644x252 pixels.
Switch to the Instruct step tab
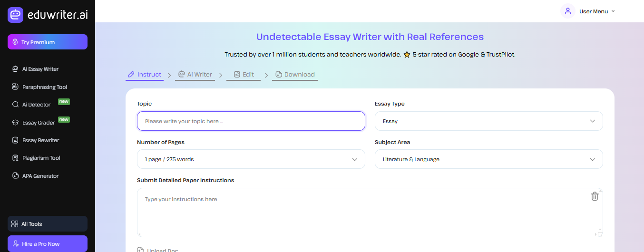(145, 75)
